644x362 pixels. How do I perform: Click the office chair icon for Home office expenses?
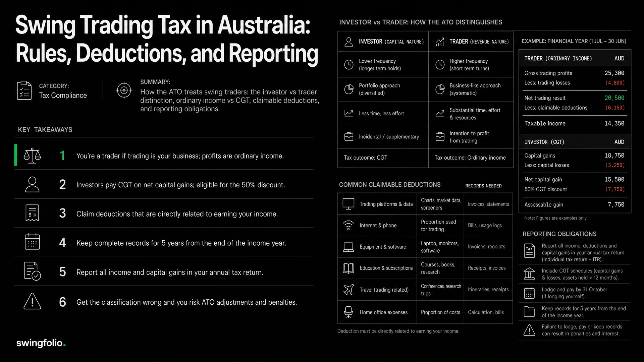tap(348, 312)
